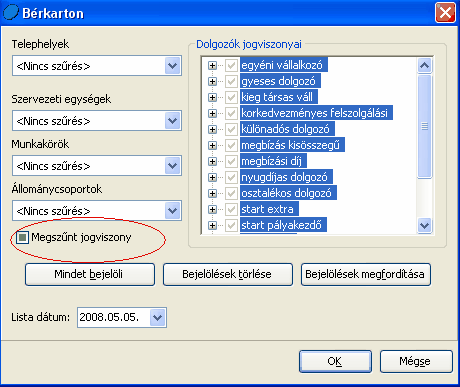
Task: Select the megbízás kisösszegű row label
Action: point(292,145)
